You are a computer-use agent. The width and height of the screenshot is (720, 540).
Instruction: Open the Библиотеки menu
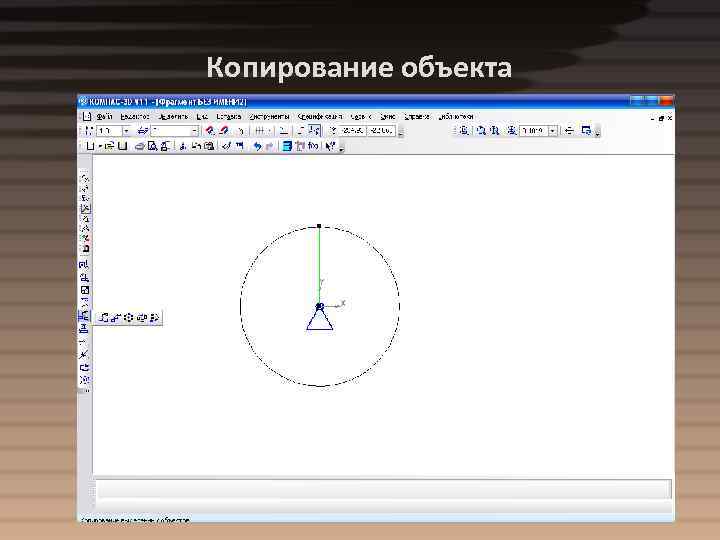pyautogui.click(x=456, y=117)
